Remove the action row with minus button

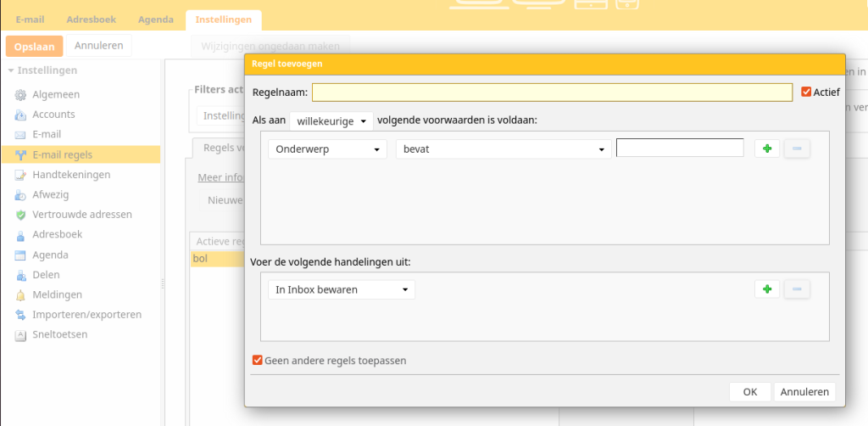(x=797, y=289)
